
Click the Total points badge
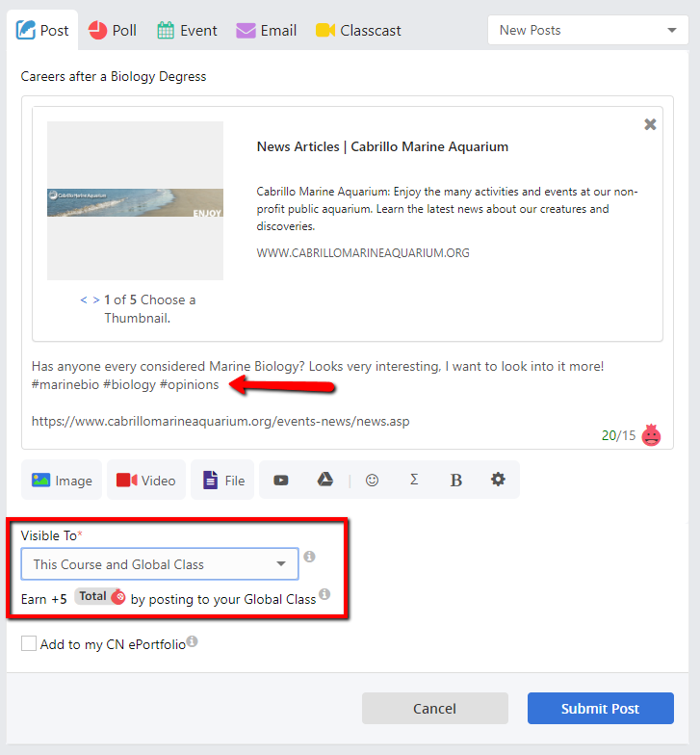pos(99,597)
